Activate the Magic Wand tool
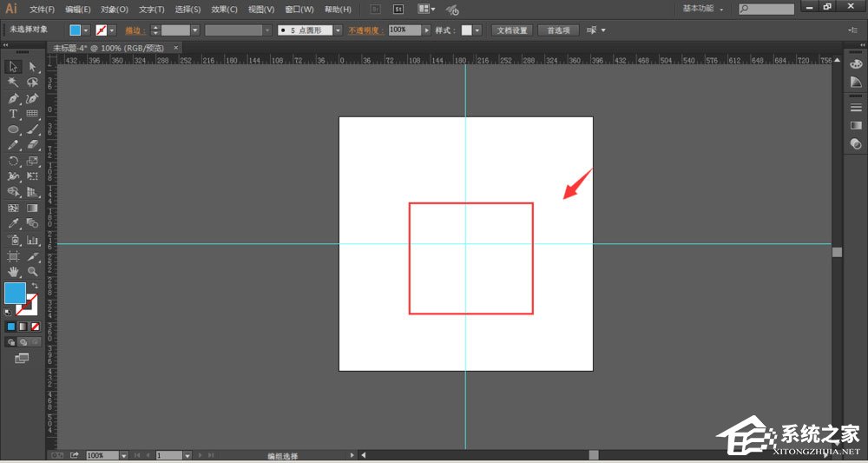The width and height of the screenshot is (868, 463). (x=14, y=83)
